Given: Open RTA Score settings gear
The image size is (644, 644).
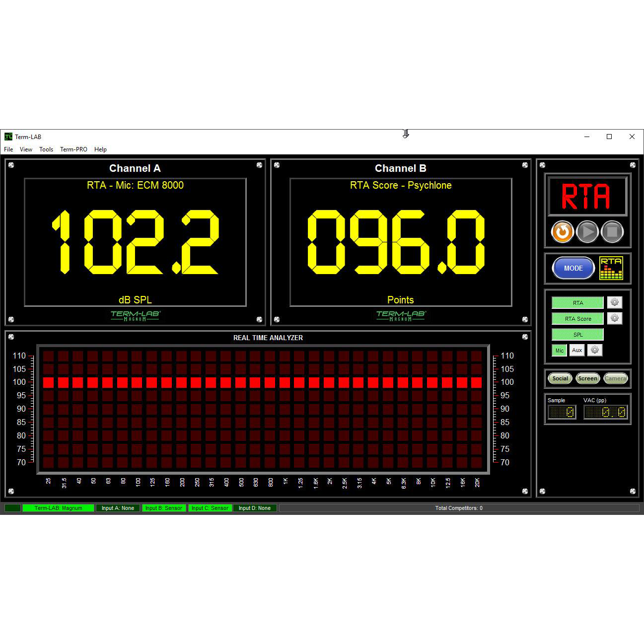Looking at the screenshot, I should [615, 318].
